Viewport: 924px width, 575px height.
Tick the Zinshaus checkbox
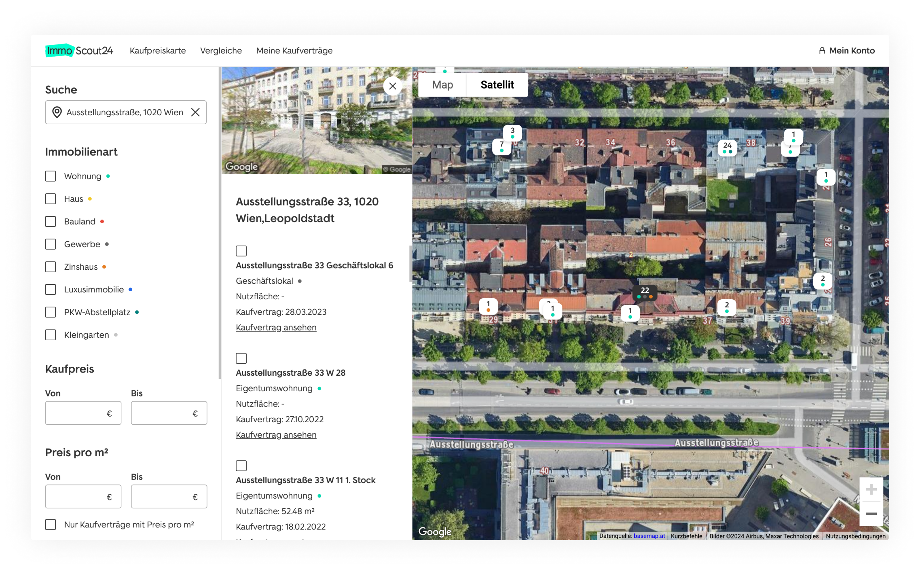point(51,267)
